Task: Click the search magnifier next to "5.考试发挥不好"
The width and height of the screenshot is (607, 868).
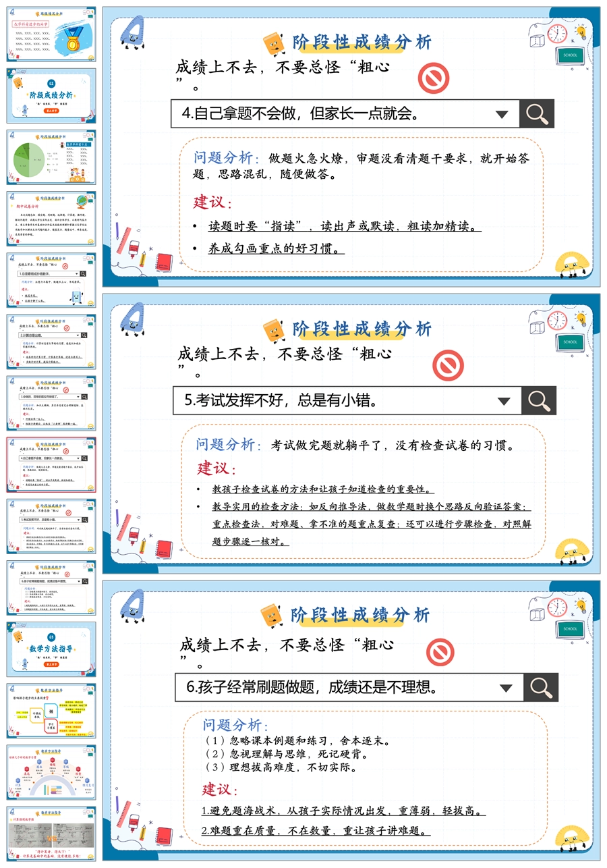Action: click(x=539, y=400)
